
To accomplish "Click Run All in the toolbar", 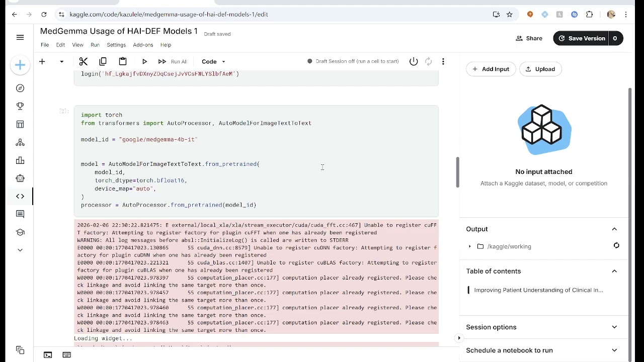I will (x=173, y=61).
